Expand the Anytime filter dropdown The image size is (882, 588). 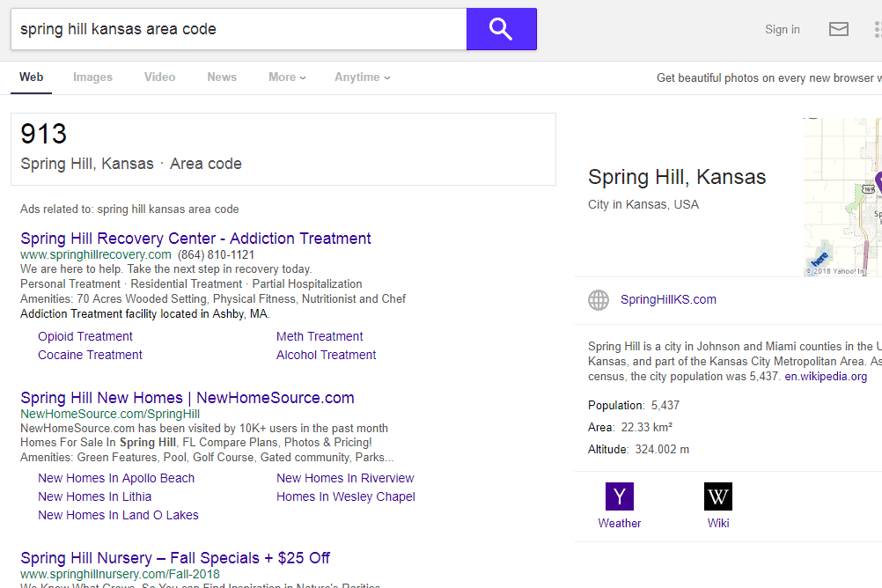pos(362,77)
